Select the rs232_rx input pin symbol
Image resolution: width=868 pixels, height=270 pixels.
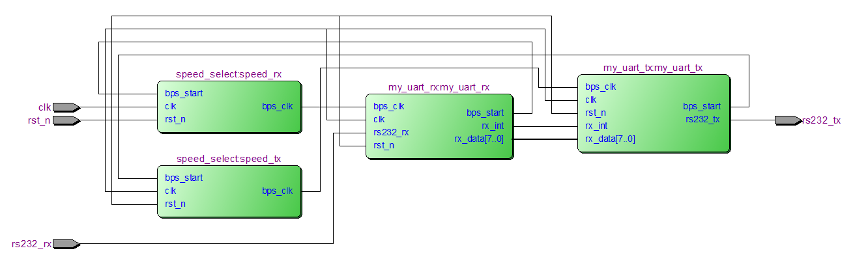coord(66,244)
